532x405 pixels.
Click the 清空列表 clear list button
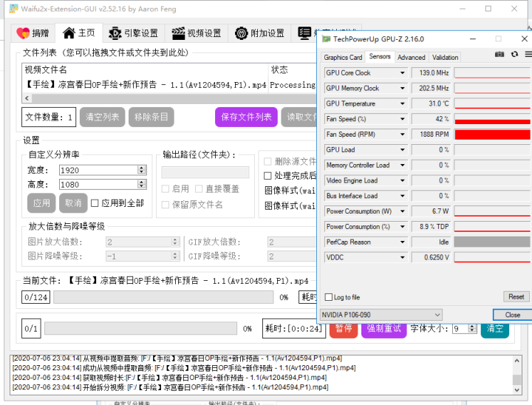[102, 117]
